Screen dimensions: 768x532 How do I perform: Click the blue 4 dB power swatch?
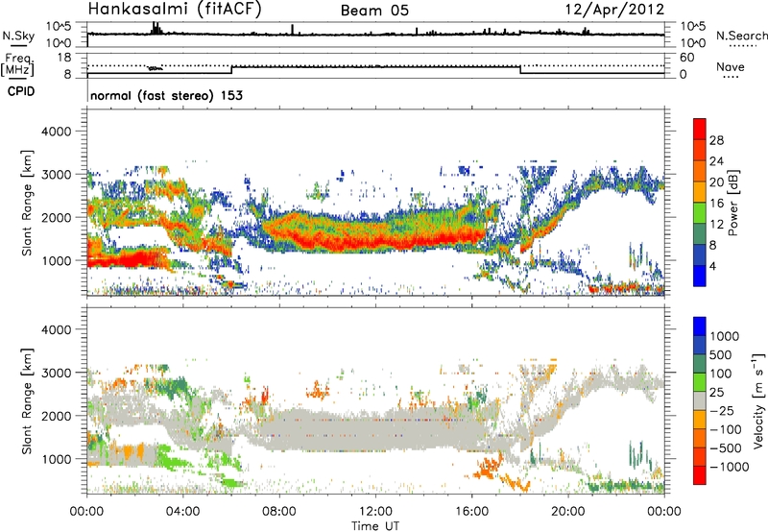point(700,276)
